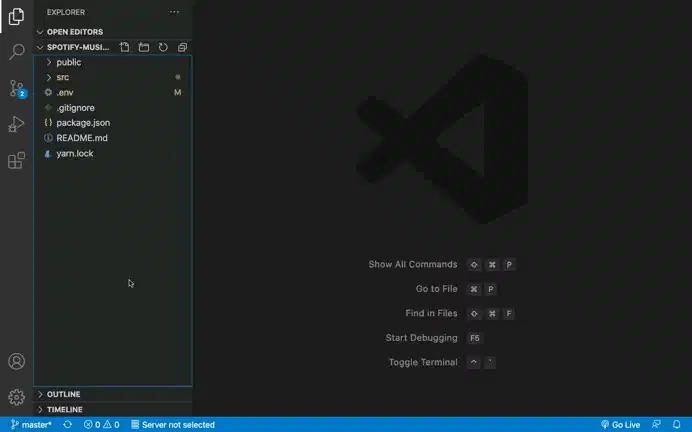Image resolution: width=692 pixels, height=432 pixels.
Task: Click the Toggle Terminal label
Action: click(423, 362)
